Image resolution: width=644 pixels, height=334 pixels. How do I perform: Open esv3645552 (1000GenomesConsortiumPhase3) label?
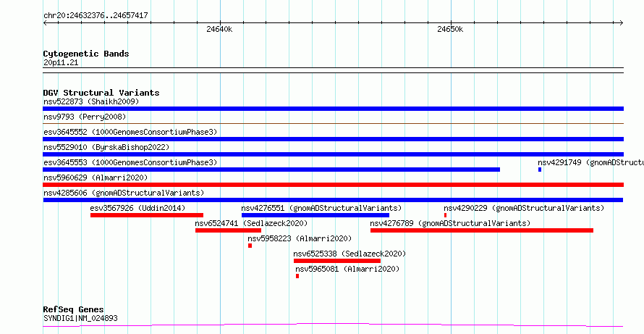point(130,132)
